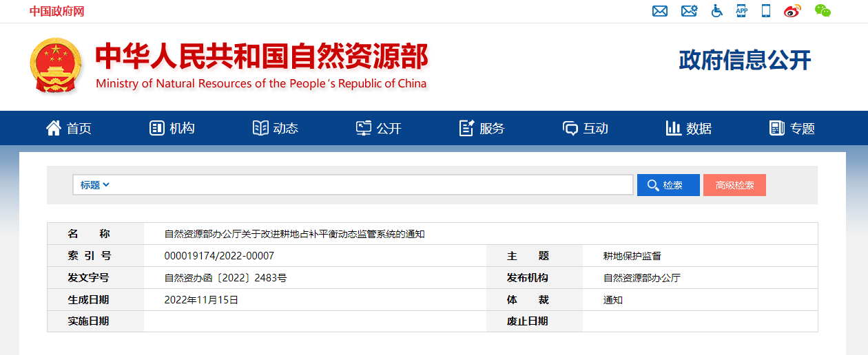
Task: Click the home house icon beside 首页
Action: pos(54,128)
